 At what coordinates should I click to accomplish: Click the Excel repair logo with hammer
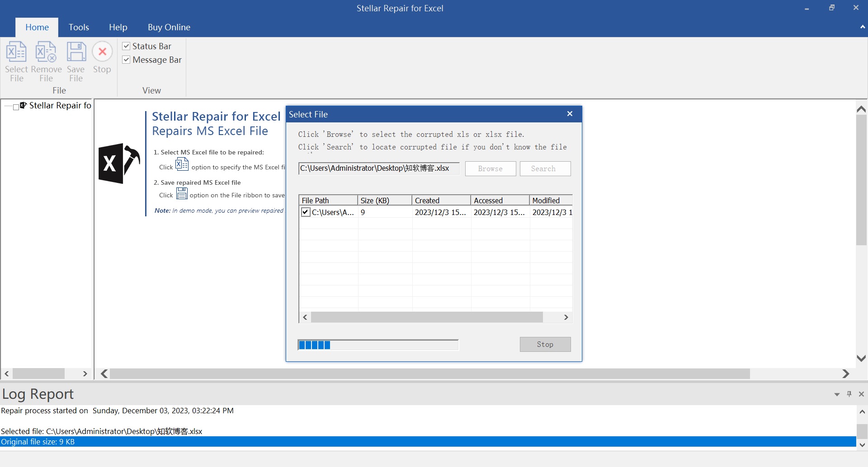pyautogui.click(x=119, y=163)
